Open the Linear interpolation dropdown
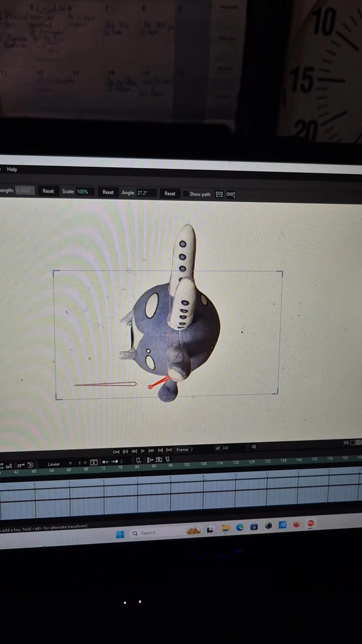This screenshot has height=644, width=362. tap(60, 464)
